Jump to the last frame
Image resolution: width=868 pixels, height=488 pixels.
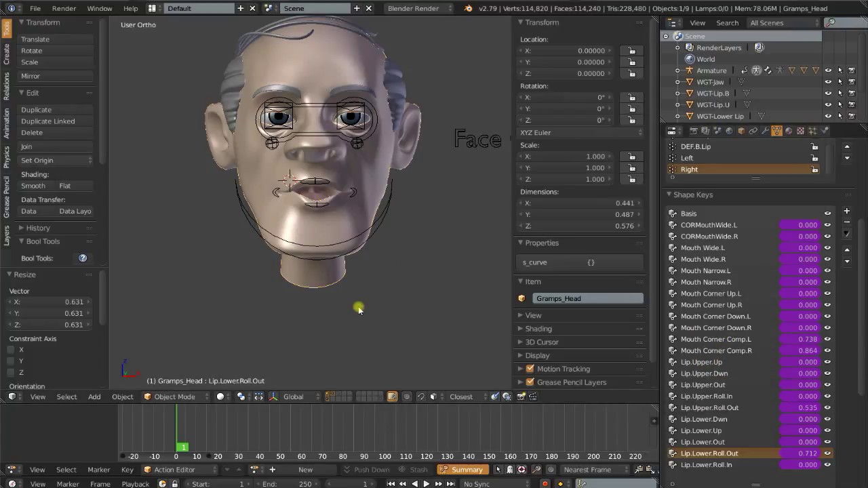click(450, 483)
